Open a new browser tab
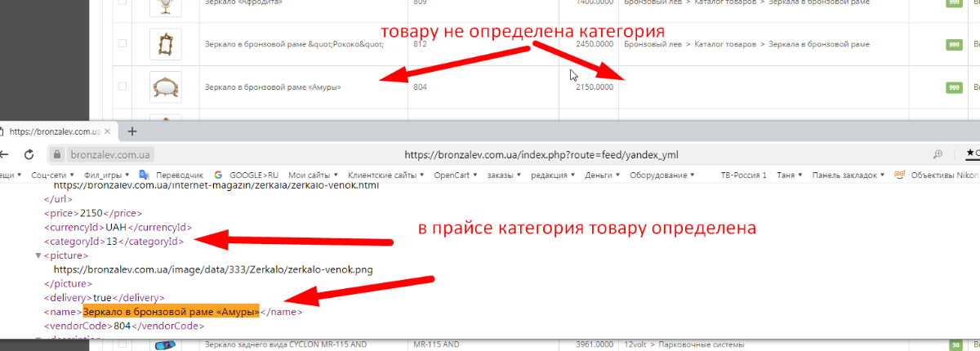 click(132, 131)
